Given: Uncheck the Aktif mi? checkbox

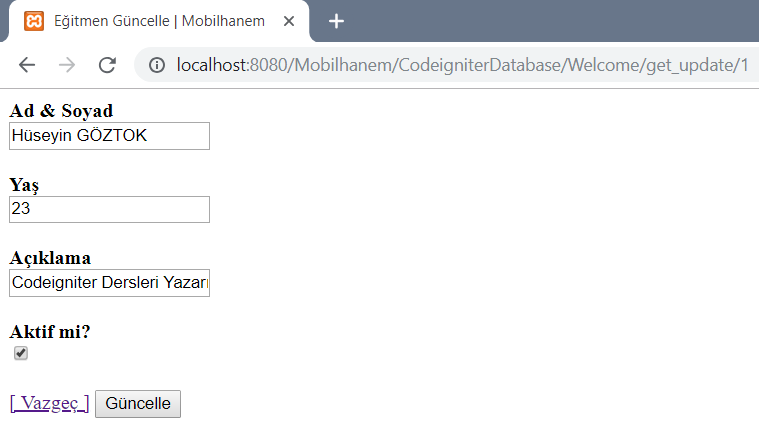Looking at the screenshot, I should (x=21, y=353).
